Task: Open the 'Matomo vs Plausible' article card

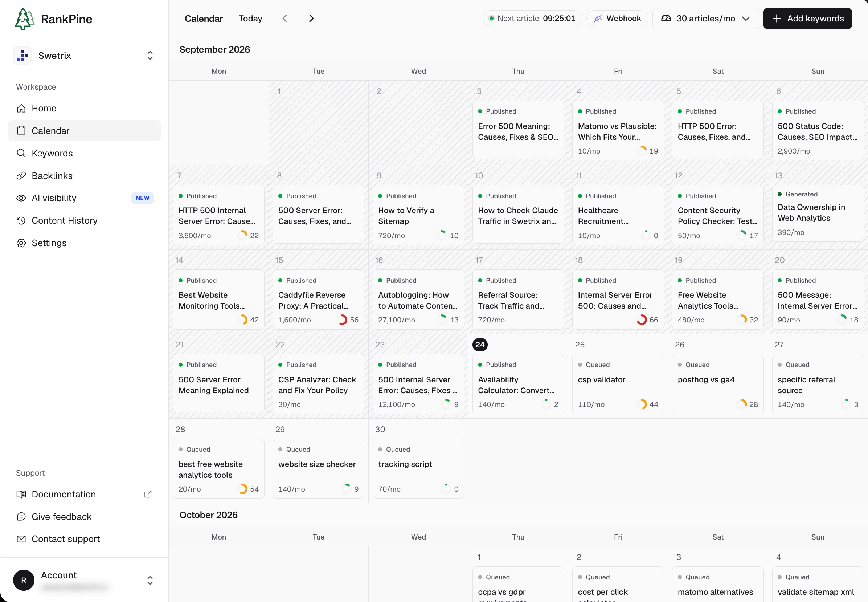Action: 618,130
